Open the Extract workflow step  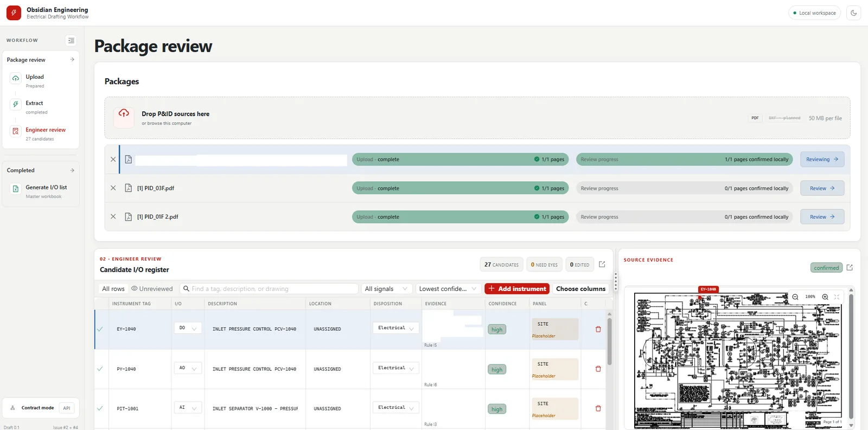point(41,107)
